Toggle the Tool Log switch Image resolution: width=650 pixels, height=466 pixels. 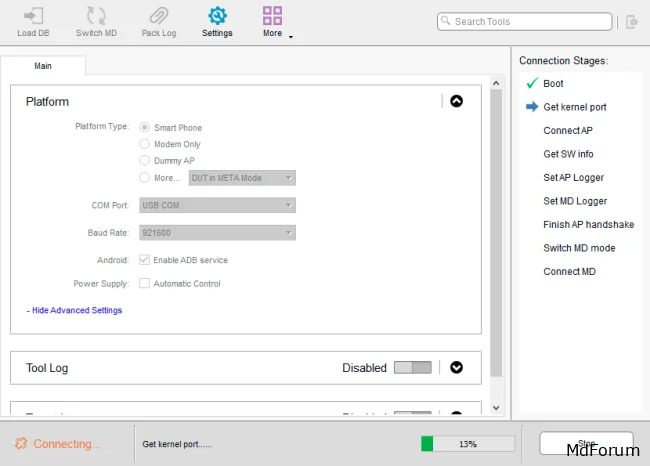coord(413,367)
